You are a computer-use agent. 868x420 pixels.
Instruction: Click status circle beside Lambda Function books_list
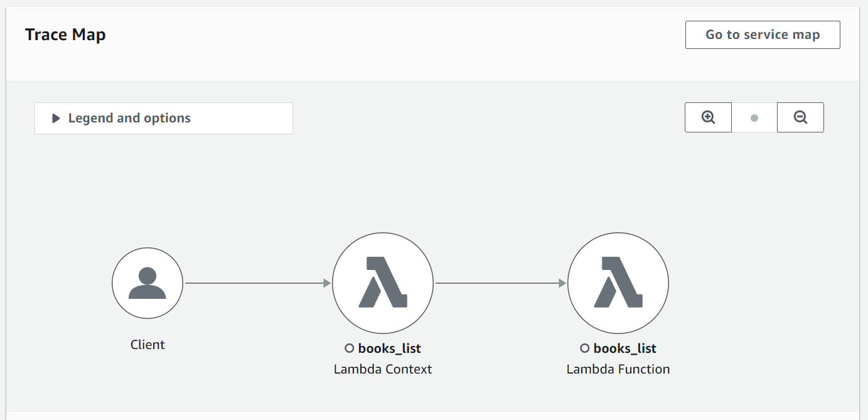(585, 348)
